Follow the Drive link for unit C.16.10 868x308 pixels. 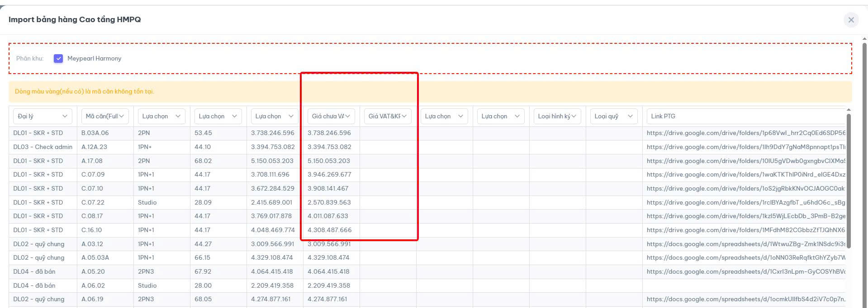point(746,230)
